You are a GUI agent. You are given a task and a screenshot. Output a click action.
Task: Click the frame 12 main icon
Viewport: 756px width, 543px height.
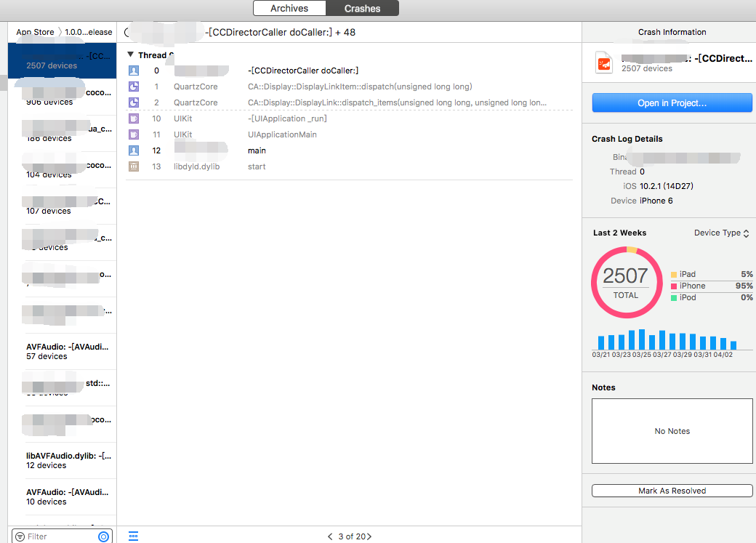click(x=134, y=150)
